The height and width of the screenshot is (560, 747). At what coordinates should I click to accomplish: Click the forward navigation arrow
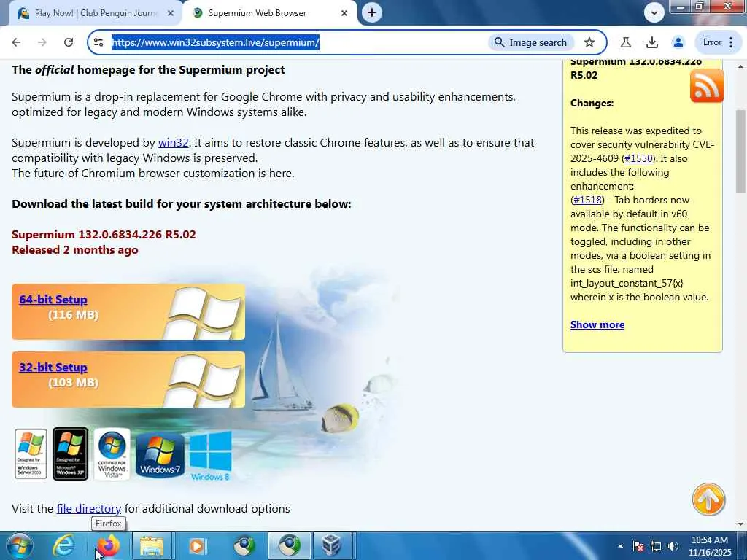(x=42, y=42)
